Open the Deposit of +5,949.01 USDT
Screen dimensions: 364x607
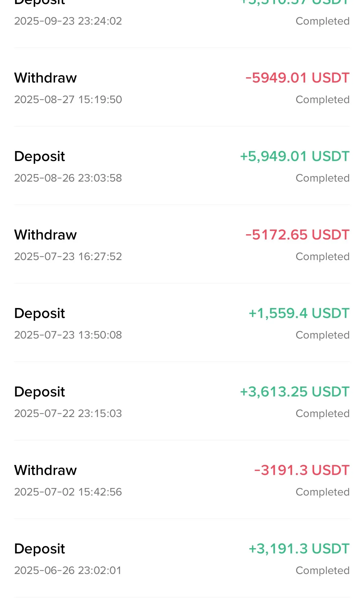pyautogui.click(x=182, y=166)
